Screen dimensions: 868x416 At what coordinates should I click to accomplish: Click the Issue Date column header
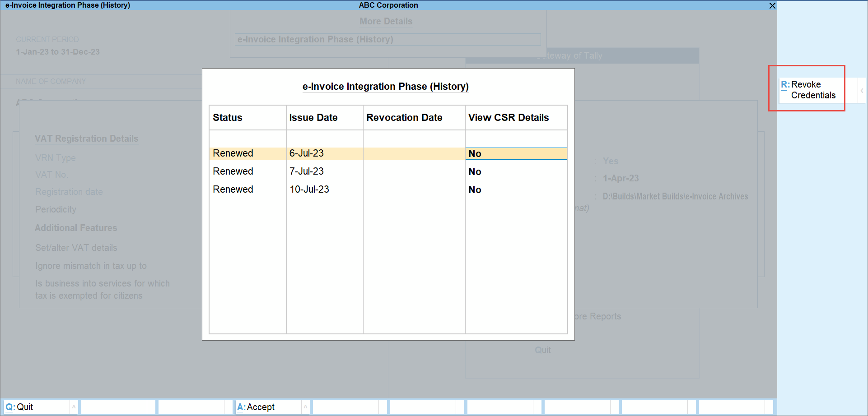tap(313, 117)
